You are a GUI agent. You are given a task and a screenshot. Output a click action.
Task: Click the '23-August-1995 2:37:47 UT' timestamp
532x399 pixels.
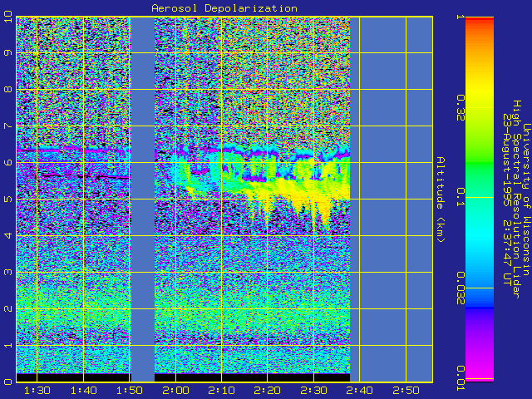(x=507, y=199)
